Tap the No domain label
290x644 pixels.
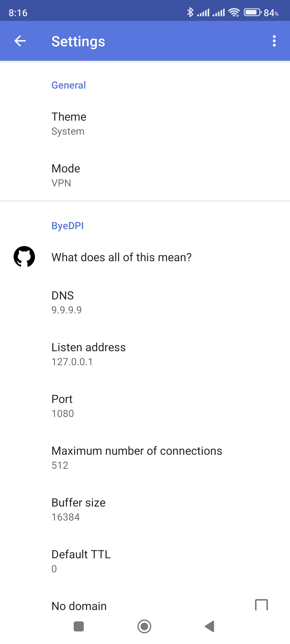click(79, 606)
